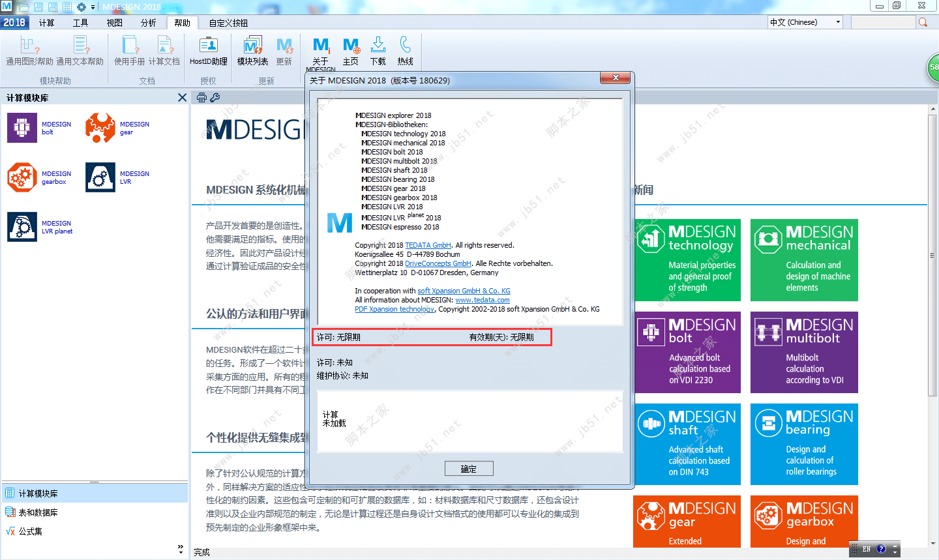Open 主页 homepage icon
This screenshot has height=560, width=939.
coord(351,52)
